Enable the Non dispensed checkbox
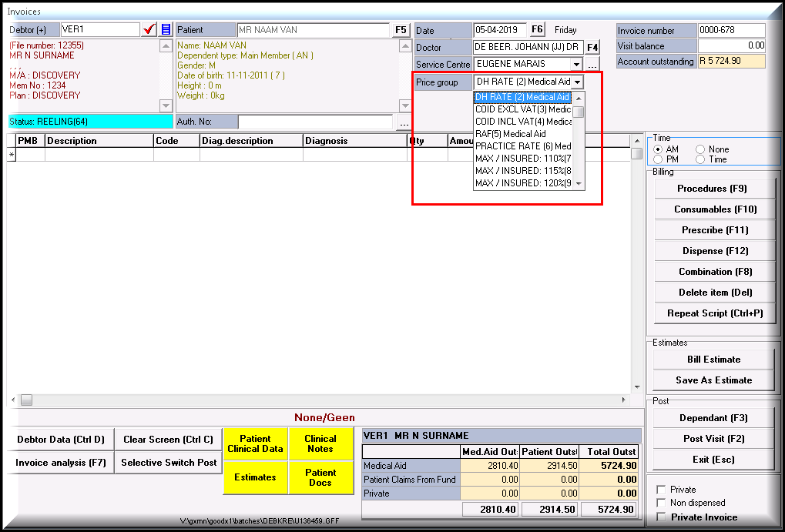The width and height of the screenshot is (785, 532). [661, 503]
